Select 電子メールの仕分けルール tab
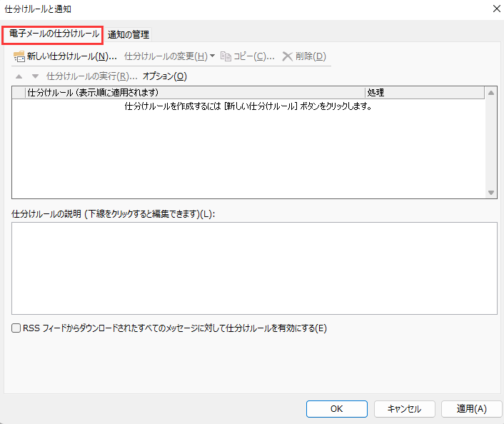Image resolution: width=504 pixels, height=424 pixels. point(52,34)
